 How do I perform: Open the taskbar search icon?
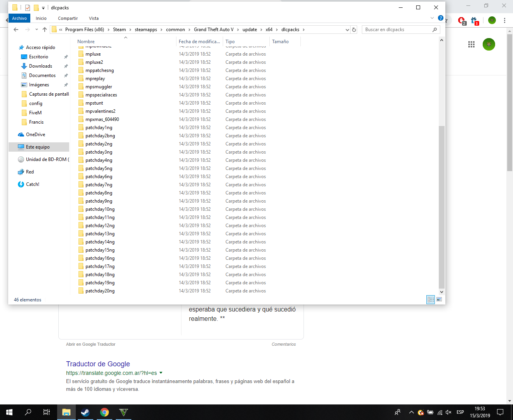[28, 412]
